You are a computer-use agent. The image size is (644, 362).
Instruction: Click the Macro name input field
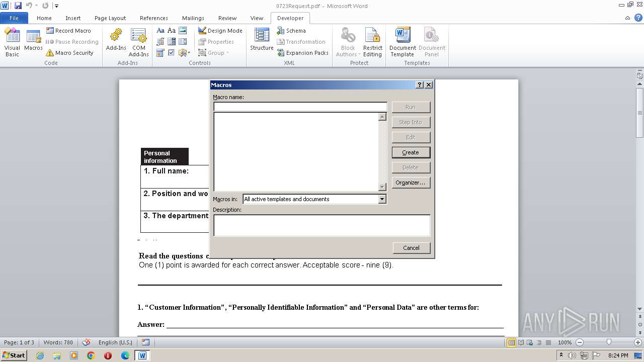coord(300,107)
